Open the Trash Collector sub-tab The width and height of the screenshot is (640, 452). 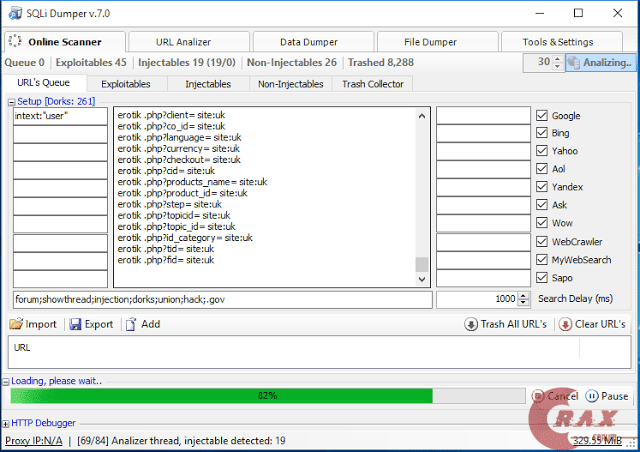(373, 84)
